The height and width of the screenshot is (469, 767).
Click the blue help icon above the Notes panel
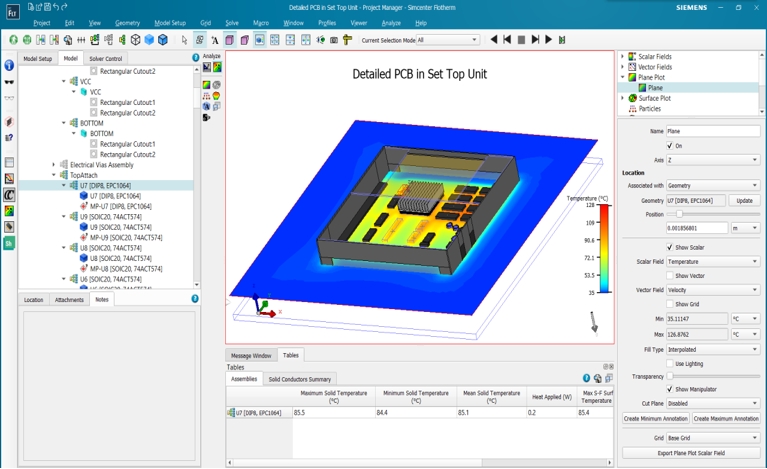coord(195,299)
